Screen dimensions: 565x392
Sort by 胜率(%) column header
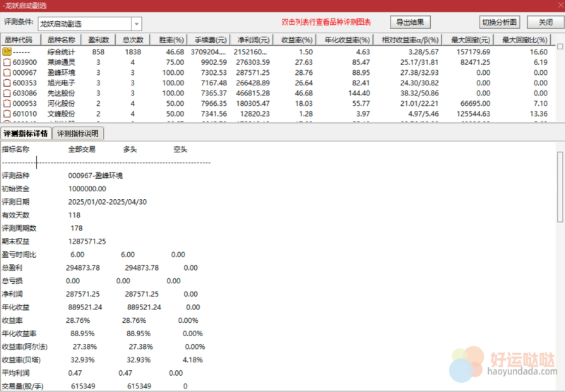pos(169,40)
